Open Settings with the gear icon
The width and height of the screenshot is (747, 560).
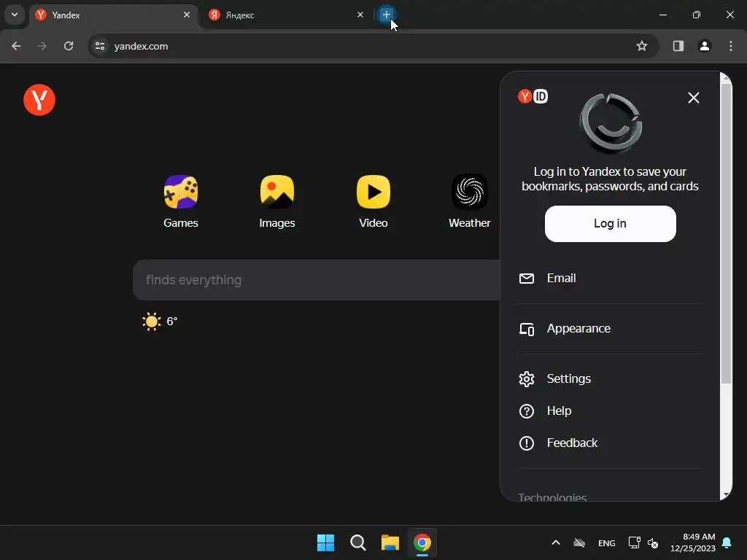tap(610, 379)
